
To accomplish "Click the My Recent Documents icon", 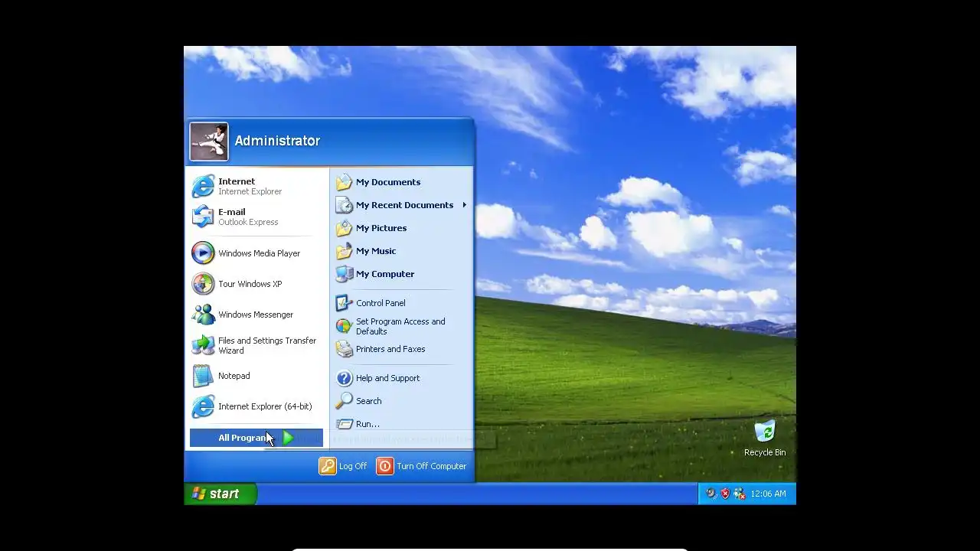I will click(344, 205).
